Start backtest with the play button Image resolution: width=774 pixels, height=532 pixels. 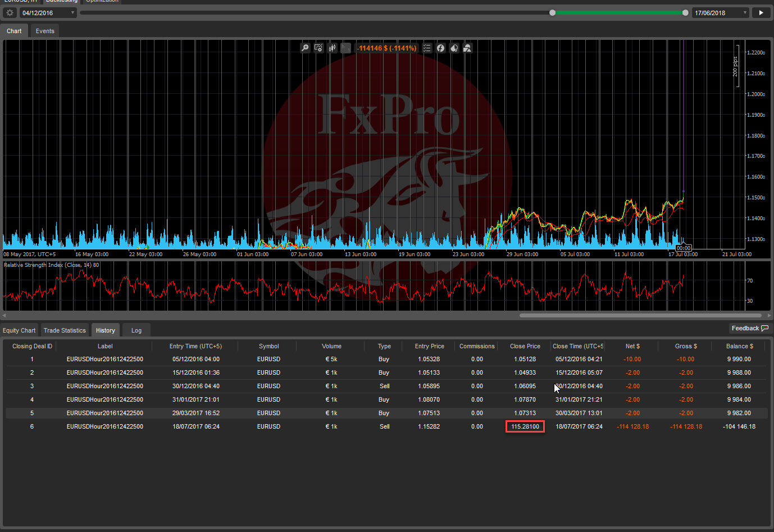click(x=761, y=12)
